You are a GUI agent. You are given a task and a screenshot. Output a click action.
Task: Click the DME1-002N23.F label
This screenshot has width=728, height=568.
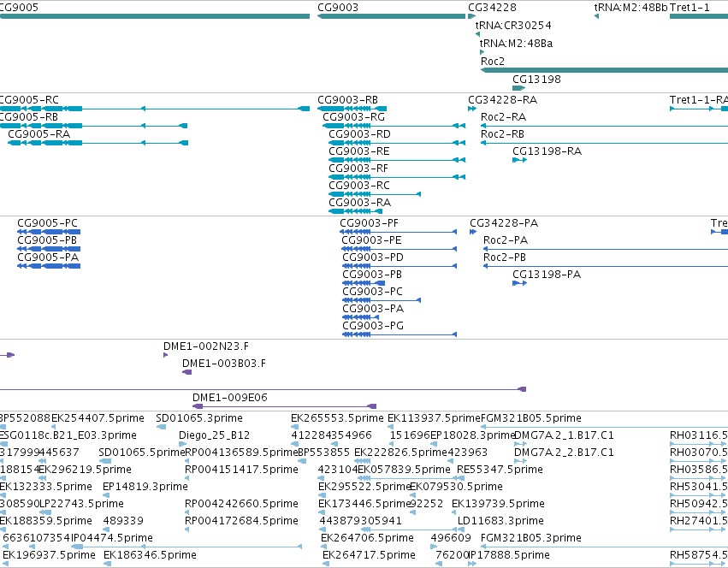[205, 346]
